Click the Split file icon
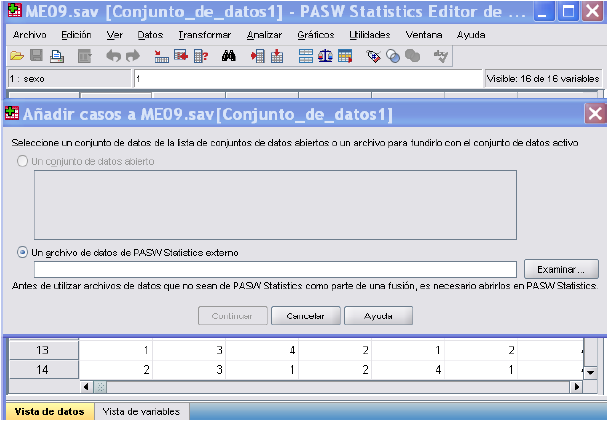The height and width of the screenshot is (435, 615). coord(306,56)
